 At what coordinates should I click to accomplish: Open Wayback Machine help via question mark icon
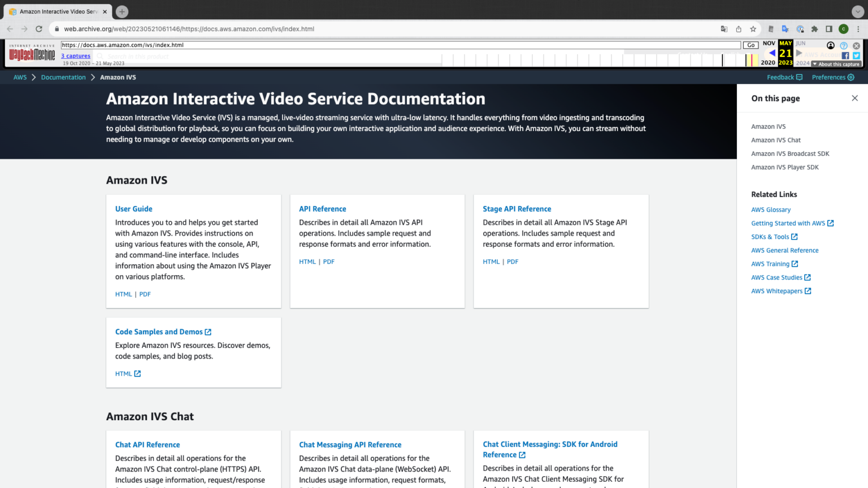click(844, 46)
